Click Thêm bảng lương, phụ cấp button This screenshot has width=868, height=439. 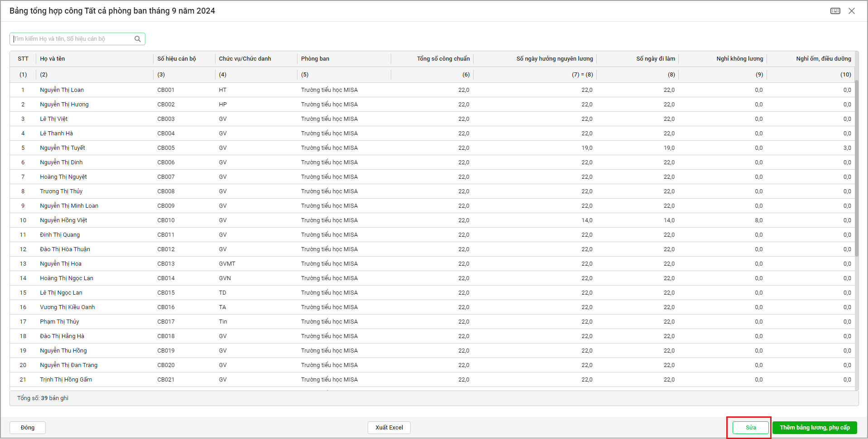pos(815,428)
